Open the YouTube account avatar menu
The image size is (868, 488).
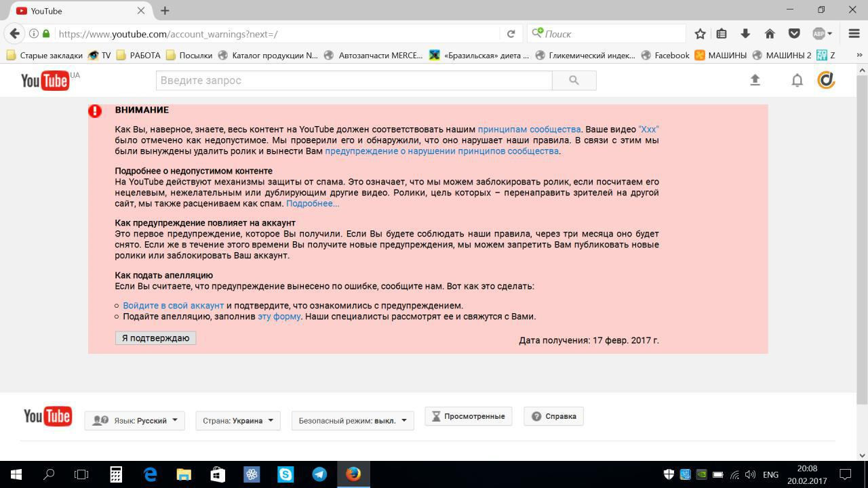coord(826,80)
